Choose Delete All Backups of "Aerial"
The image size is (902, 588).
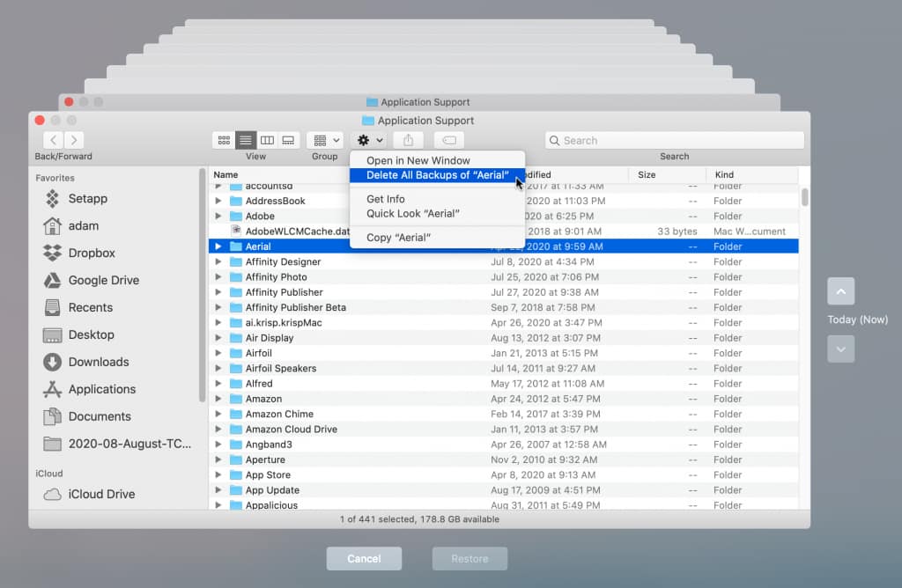click(437, 175)
